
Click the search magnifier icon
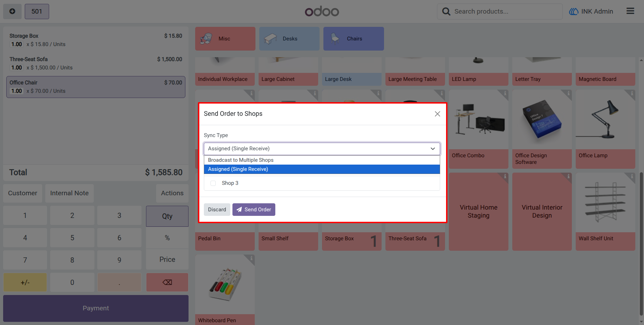point(446,12)
